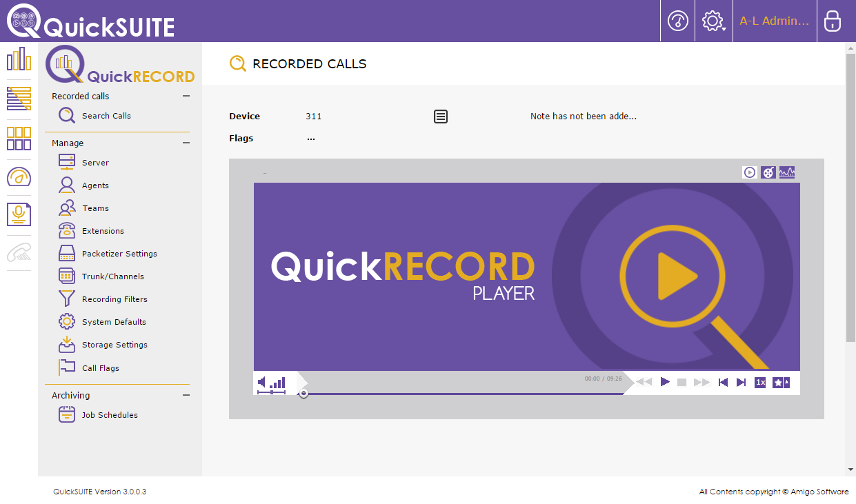Click the seek bar position handle

303,393
